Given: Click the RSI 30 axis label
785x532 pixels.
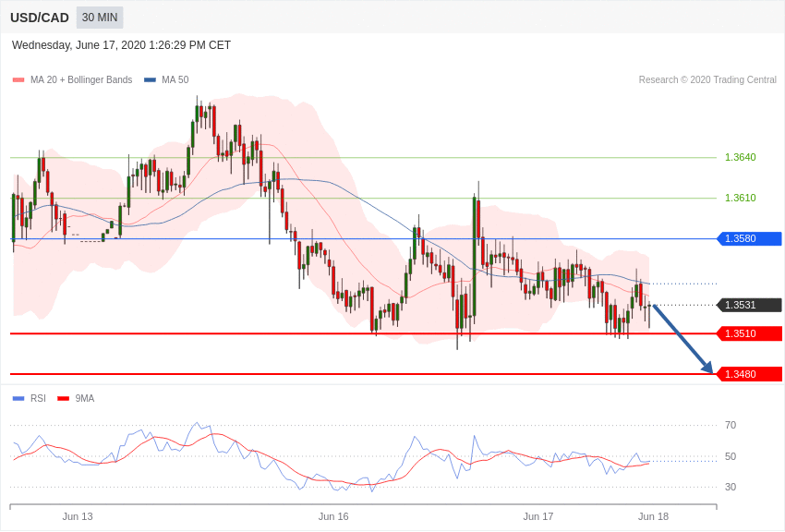Looking at the screenshot, I should tap(731, 487).
